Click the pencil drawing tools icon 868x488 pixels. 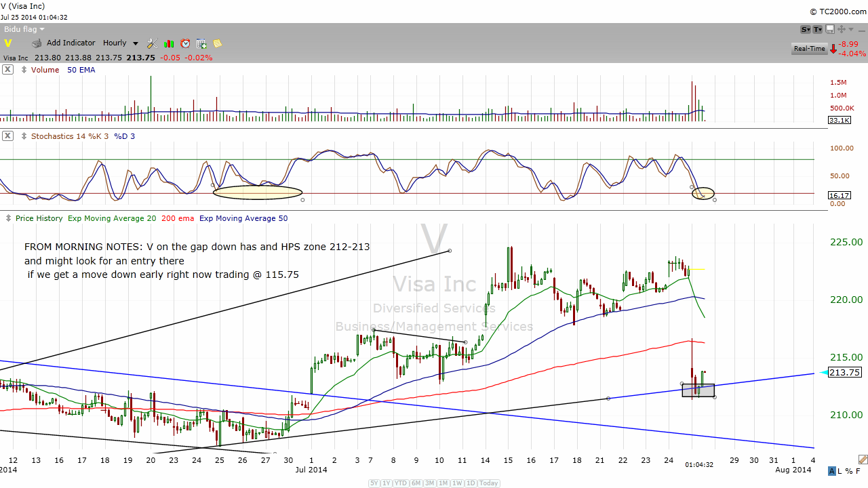862,459
